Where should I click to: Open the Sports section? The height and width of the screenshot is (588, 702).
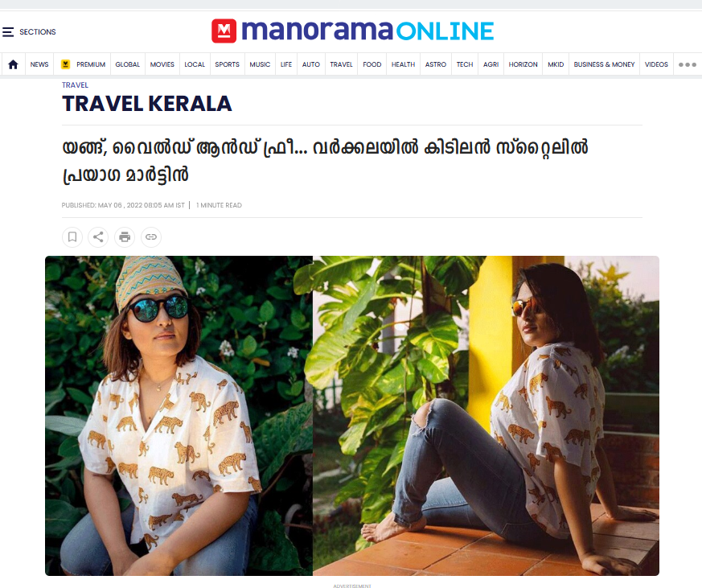pos(227,64)
